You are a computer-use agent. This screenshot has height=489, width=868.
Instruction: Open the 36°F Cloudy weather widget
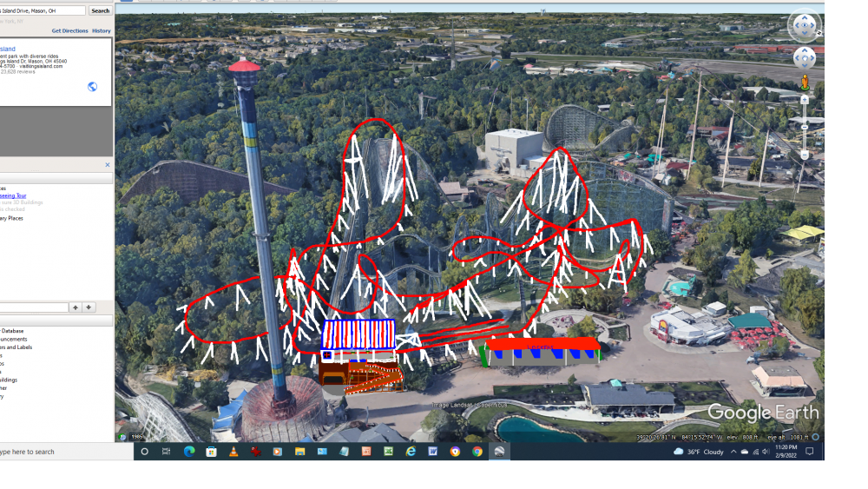point(699,452)
